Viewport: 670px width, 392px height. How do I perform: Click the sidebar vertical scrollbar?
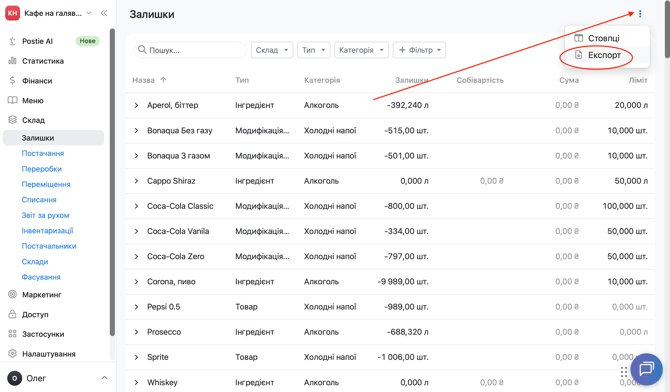pos(112,182)
